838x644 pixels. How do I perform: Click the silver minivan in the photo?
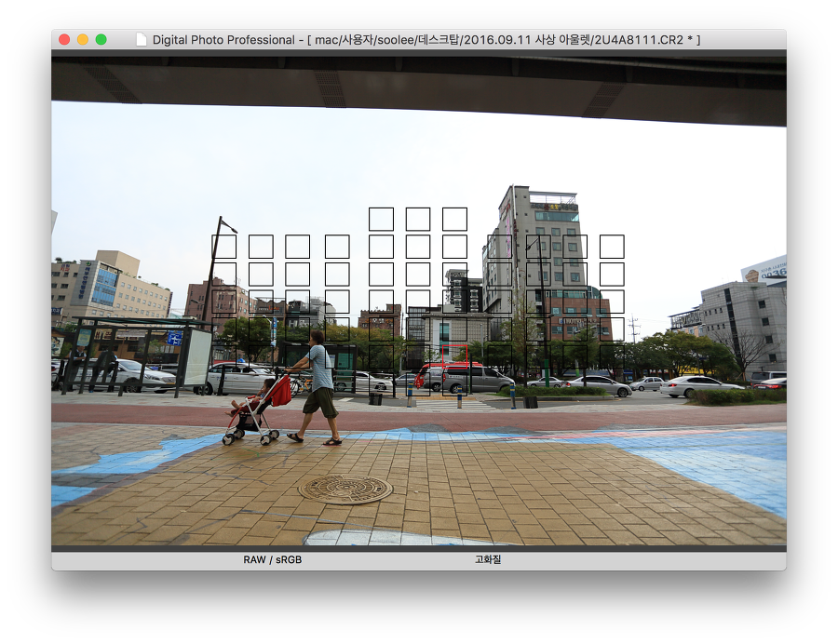pyautogui.click(x=474, y=379)
